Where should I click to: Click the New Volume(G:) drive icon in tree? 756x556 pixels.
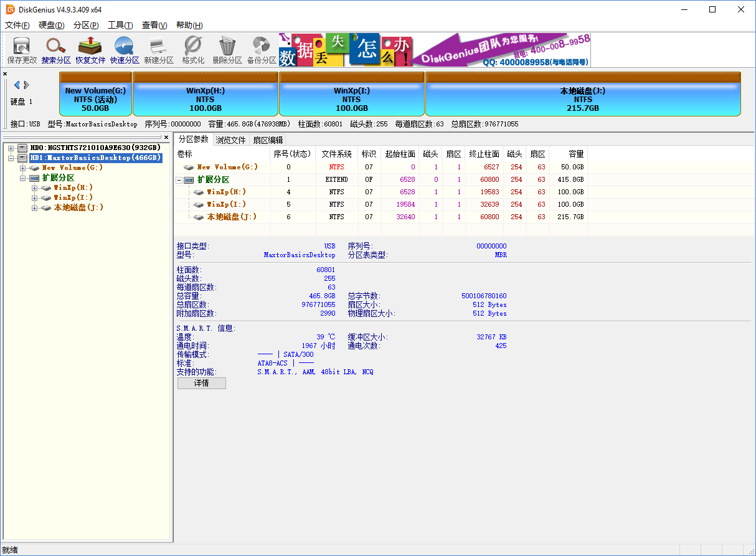click(34, 167)
